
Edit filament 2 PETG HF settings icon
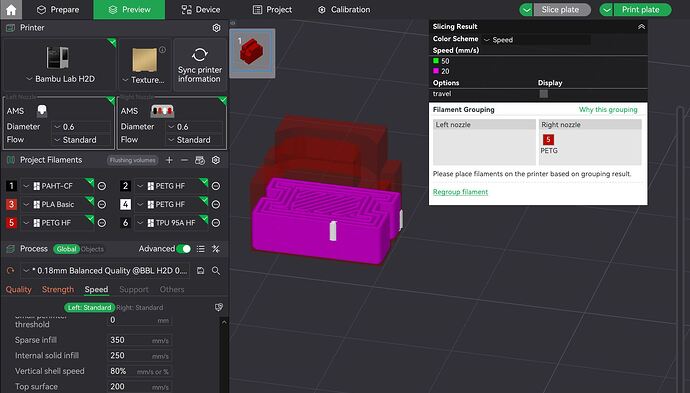coord(216,186)
